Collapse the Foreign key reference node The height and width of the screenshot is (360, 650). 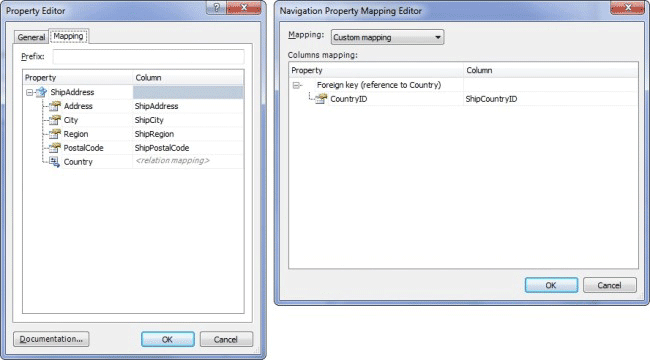pyautogui.click(x=296, y=85)
